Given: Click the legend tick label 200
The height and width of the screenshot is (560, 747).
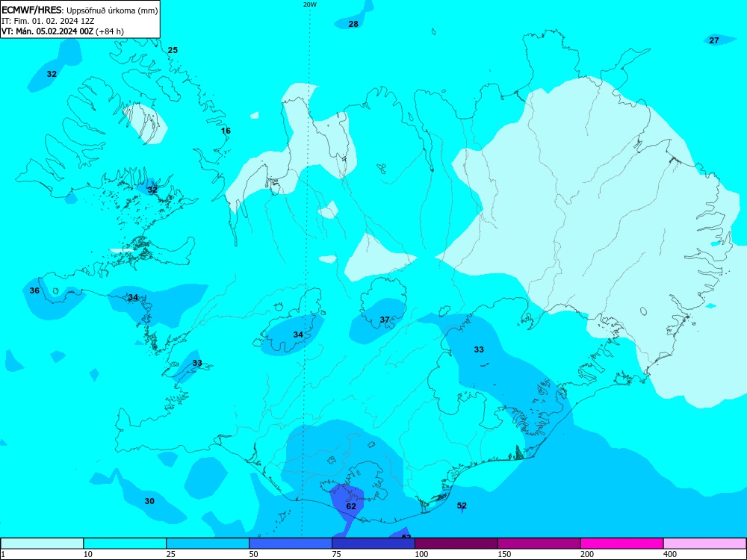Looking at the screenshot, I should (587, 554).
